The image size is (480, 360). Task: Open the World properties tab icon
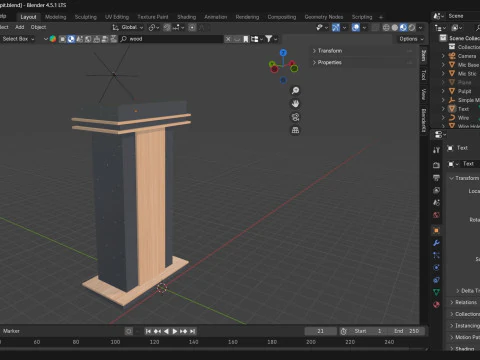436,215
